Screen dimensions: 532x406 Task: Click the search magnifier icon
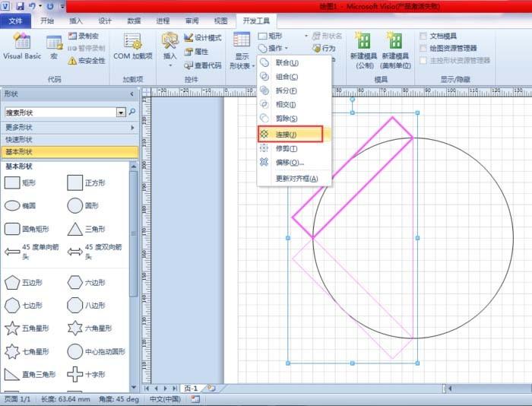132,112
